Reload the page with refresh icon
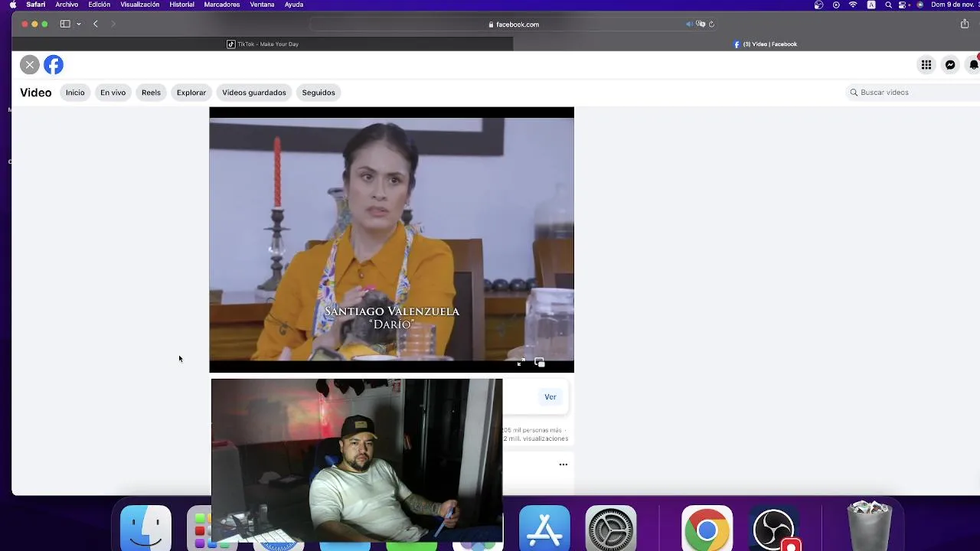Screen dimensions: 980x551 pos(711,24)
